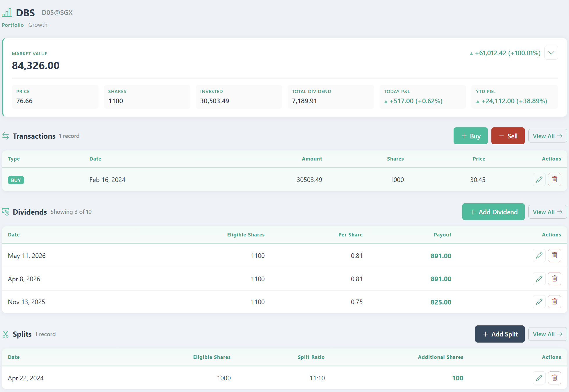This screenshot has height=392, width=569.
Task: View all dividends
Action: coord(547,212)
